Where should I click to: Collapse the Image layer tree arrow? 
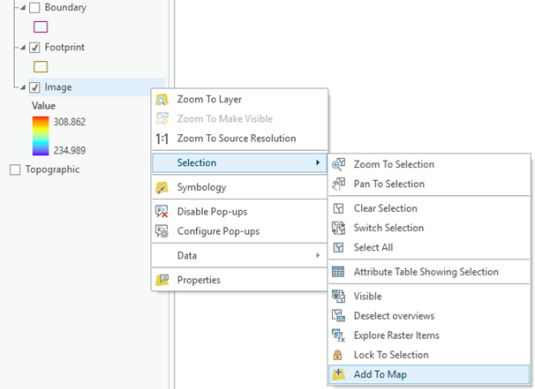coord(23,87)
